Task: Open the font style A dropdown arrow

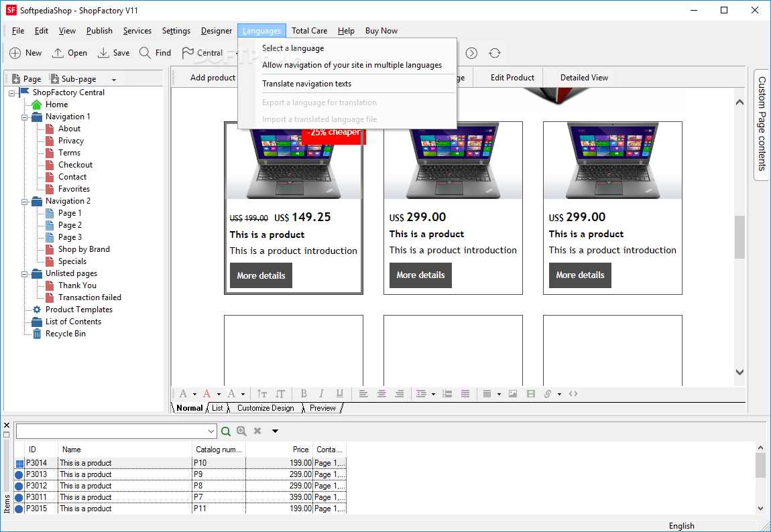Action: [194, 395]
